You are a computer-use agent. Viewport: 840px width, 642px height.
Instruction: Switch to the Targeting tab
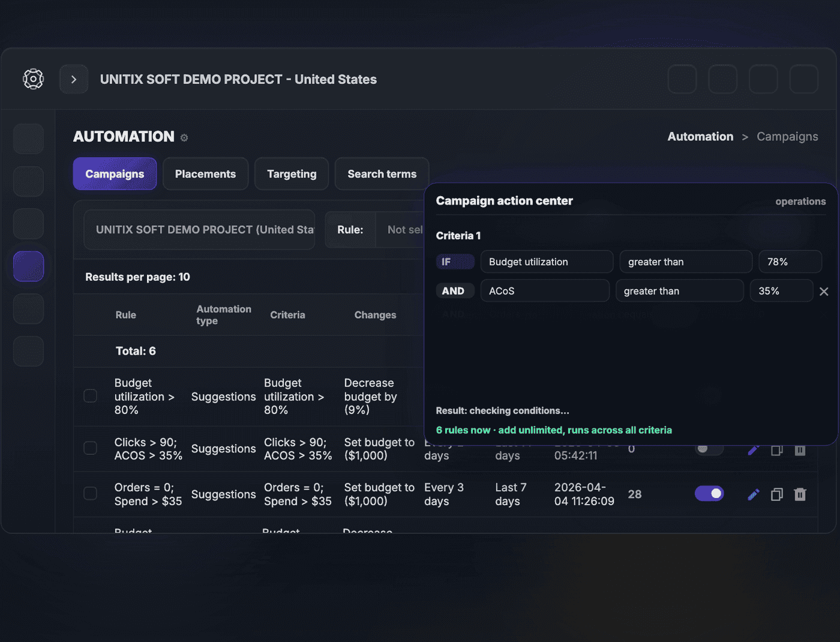(292, 174)
